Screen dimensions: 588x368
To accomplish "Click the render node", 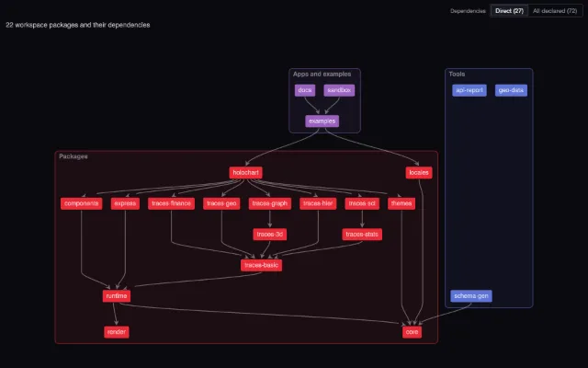I will pyautogui.click(x=117, y=332).
